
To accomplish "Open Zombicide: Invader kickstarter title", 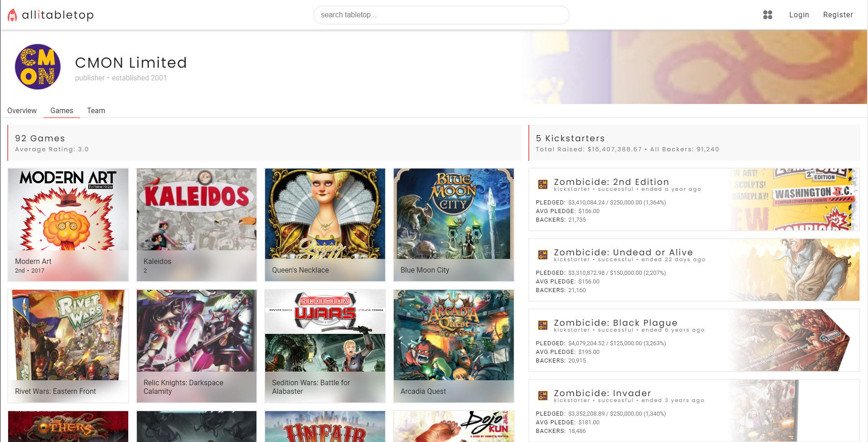I will pos(602,393).
